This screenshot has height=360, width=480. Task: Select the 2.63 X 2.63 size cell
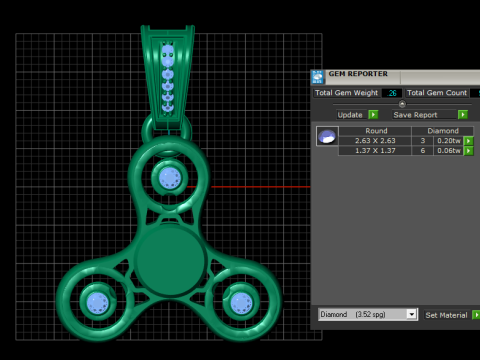coord(375,141)
